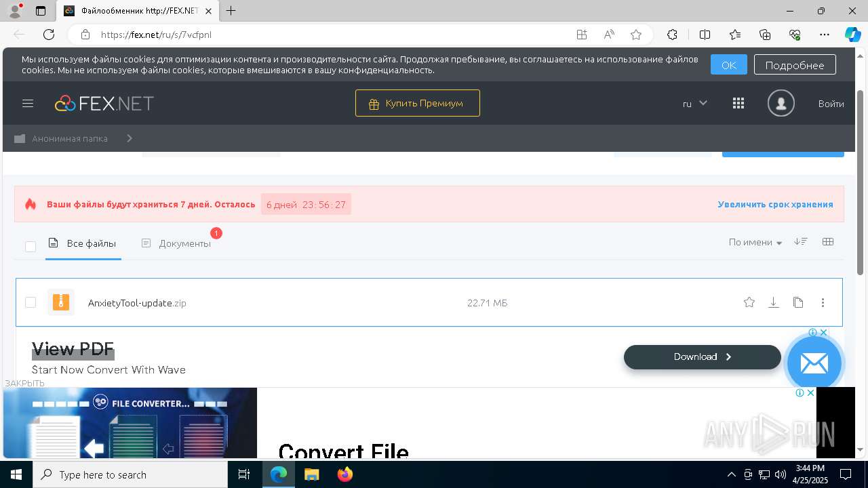The image size is (868, 488).
Task: Open the floating mail chat button
Action: click(x=814, y=363)
